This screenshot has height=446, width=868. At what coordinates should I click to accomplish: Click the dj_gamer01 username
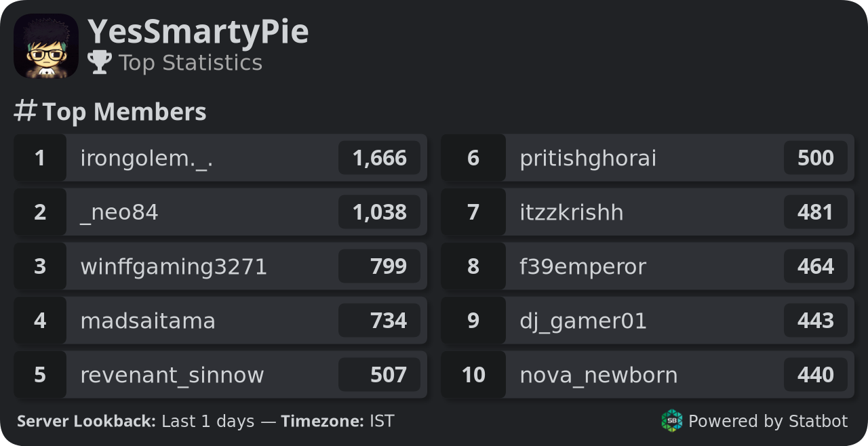[x=583, y=321]
